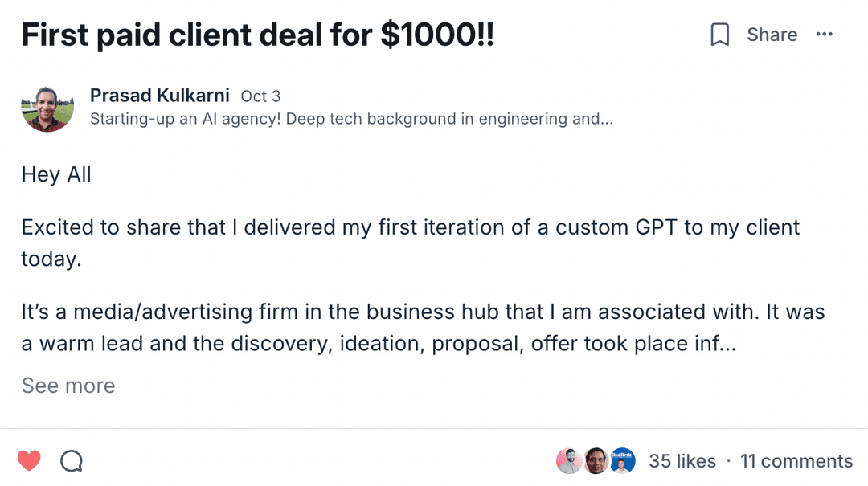
Task: Click the middle liker avatar beside likes count
Action: click(596, 461)
